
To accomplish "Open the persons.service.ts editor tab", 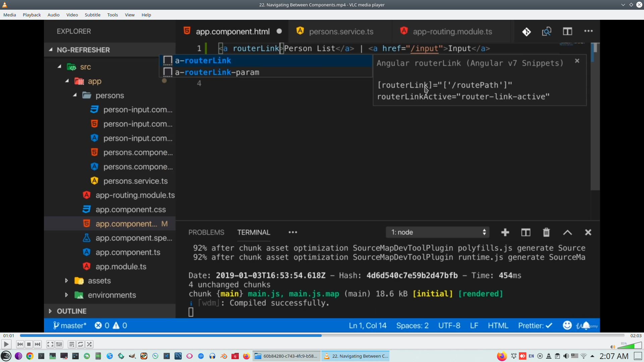I will (341, 32).
